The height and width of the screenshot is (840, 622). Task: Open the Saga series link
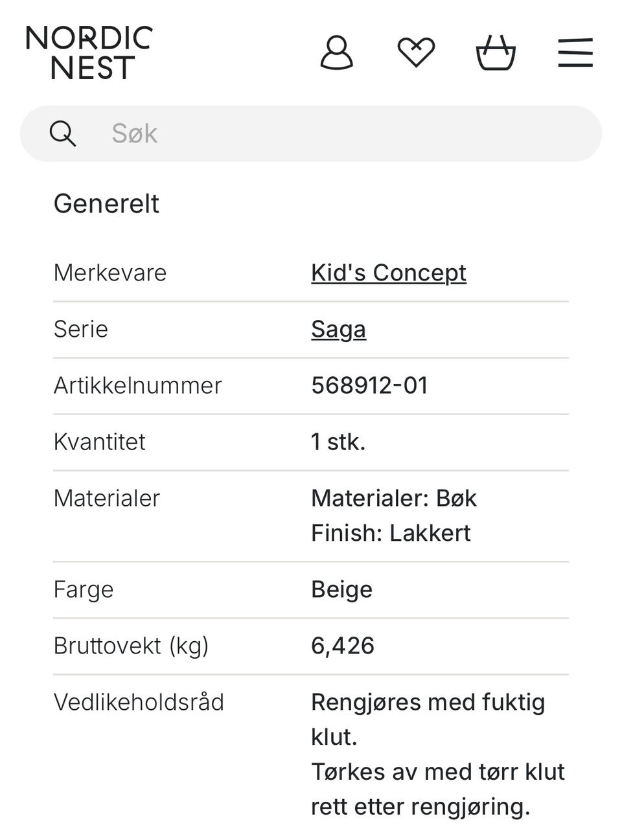tap(338, 329)
